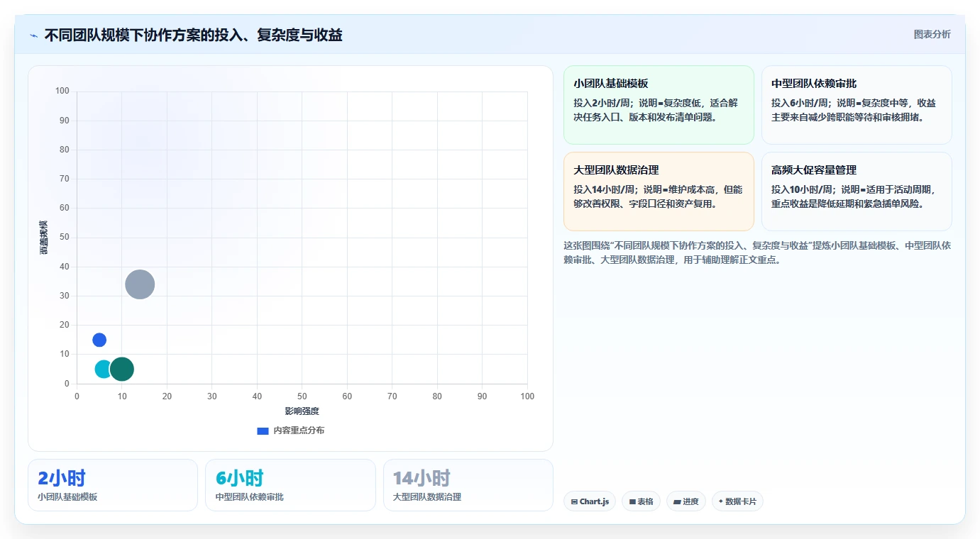Select the gray bubble on the chart
Screen dimensions: 980x539
[x=140, y=284]
